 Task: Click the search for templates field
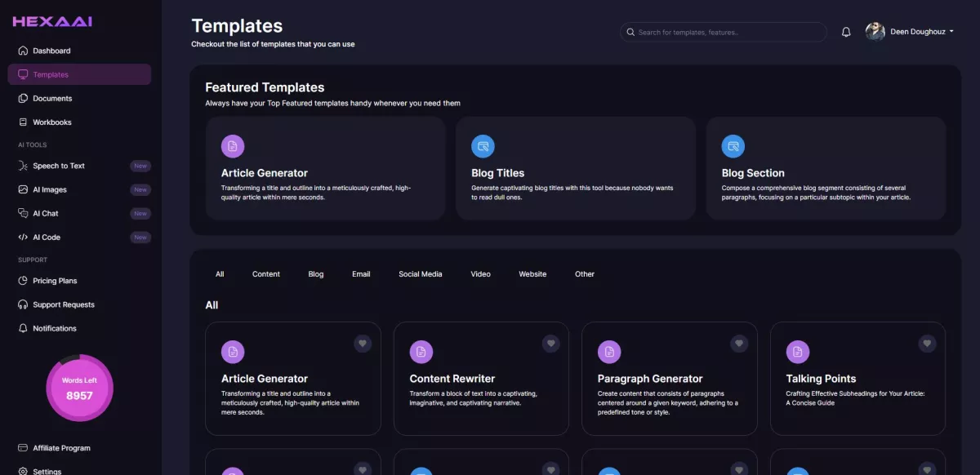(x=723, y=31)
